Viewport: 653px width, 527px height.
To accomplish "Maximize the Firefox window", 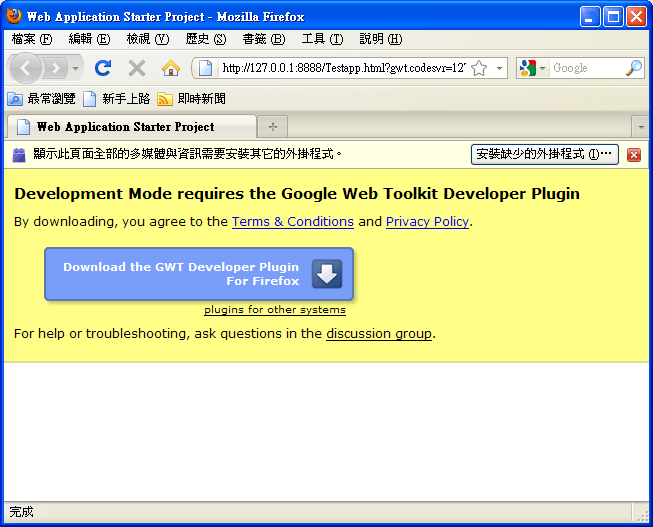I will click(613, 17).
